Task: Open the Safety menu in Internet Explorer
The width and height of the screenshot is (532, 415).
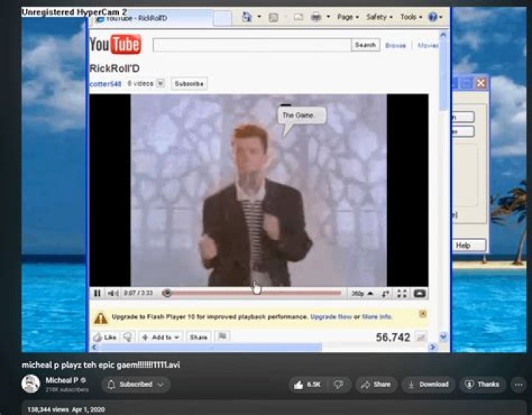Action: [x=380, y=16]
